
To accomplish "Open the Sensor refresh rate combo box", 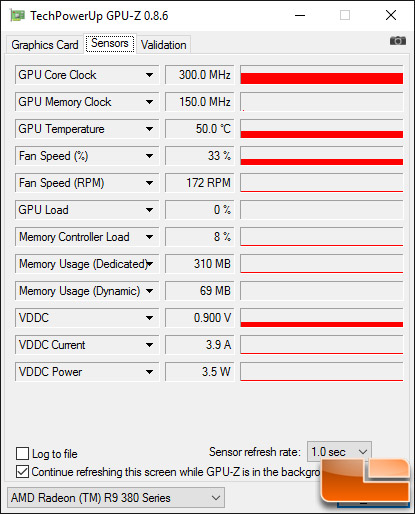I will [339, 452].
